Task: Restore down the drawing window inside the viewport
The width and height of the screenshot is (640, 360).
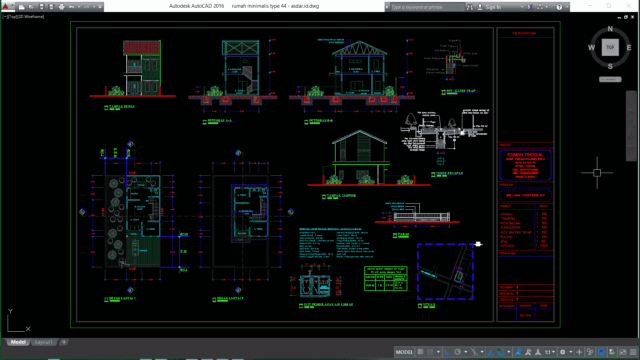Action: (626, 18)
